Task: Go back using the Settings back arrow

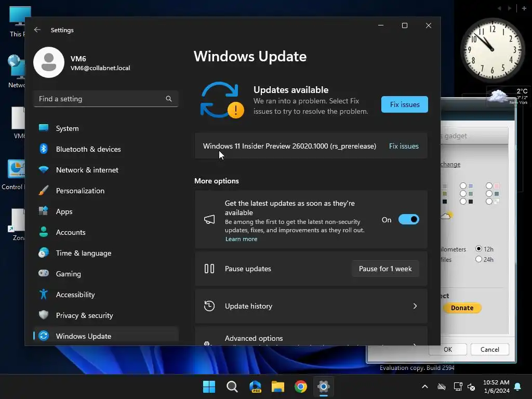Action: click(37, 30)
